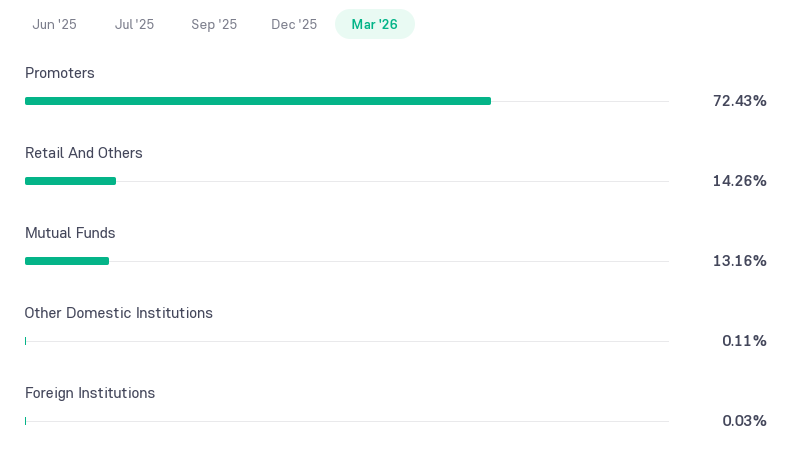Select the 14.26% retail percentage

[739, 181]
